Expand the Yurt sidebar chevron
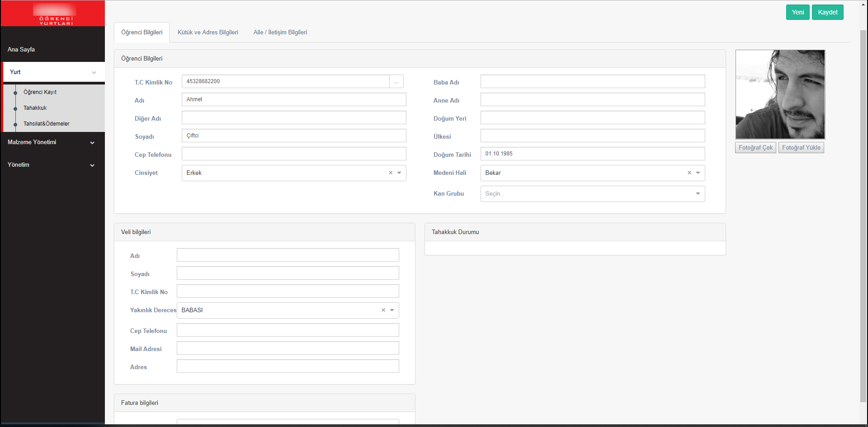 pyautogui.click(x=94, y=73)
